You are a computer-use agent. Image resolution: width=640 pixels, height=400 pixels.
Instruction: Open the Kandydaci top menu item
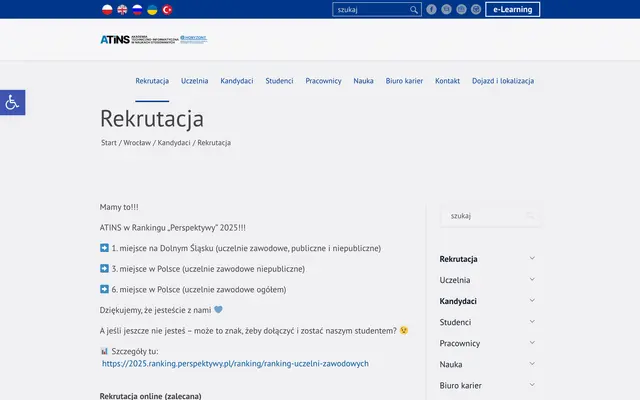click(x=237, y=81)
